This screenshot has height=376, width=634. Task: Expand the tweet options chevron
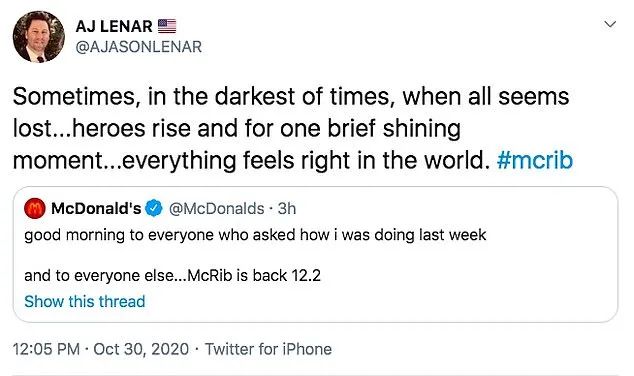[610, 24]
